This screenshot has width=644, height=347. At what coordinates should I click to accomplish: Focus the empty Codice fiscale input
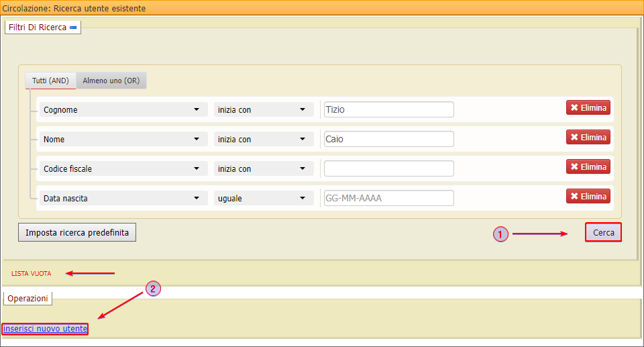coord(388,168)
